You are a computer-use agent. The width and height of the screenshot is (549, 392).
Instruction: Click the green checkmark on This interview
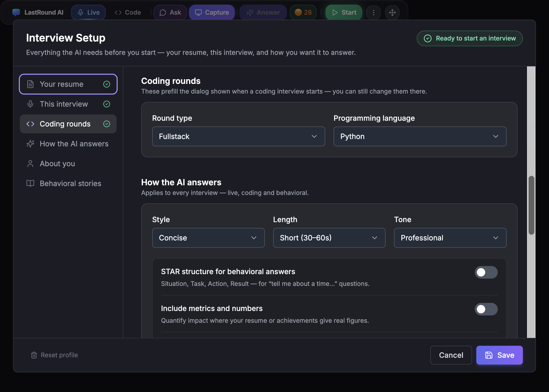tap(107, 104)
